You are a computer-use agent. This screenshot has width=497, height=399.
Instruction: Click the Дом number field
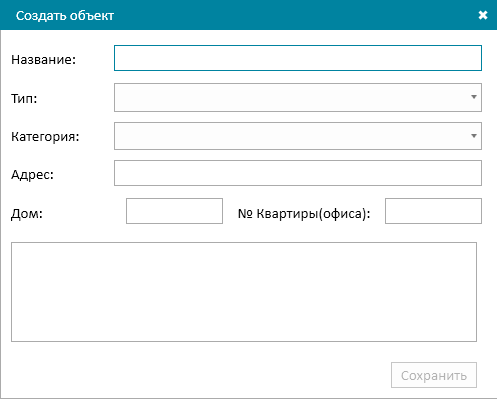(x=174, y=211)
